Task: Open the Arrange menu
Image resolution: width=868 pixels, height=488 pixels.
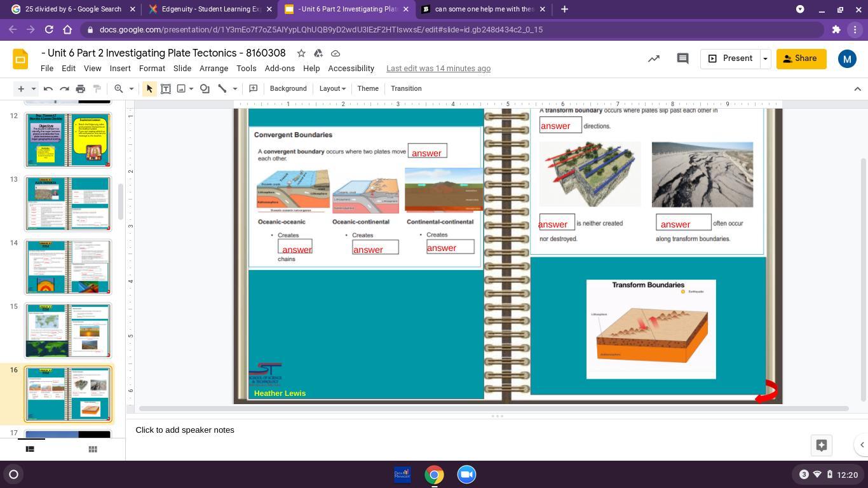Action: click(x=214, y=69)
